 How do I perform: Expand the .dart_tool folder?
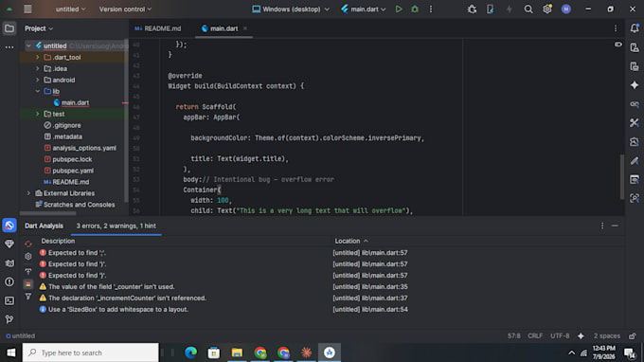coord(37,57)
